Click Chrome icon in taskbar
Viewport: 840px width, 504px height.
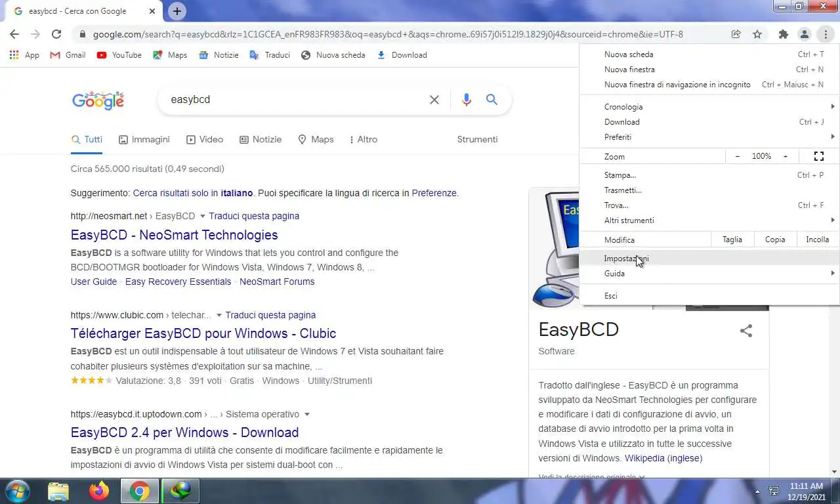(x=139, y=491)
